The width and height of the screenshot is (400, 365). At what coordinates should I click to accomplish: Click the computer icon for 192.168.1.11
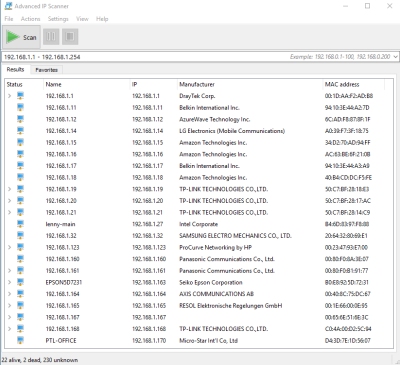20,107
